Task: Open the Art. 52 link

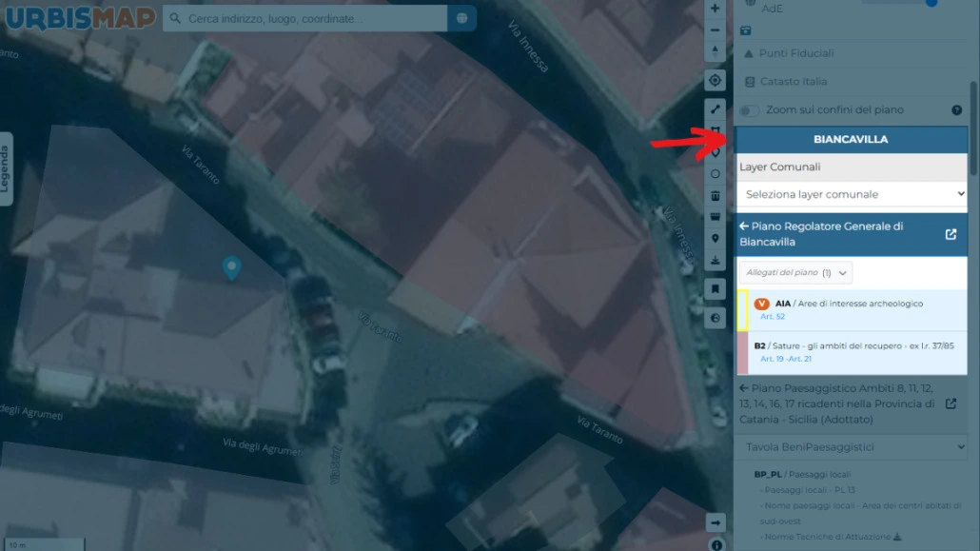Action: [773, 317]
